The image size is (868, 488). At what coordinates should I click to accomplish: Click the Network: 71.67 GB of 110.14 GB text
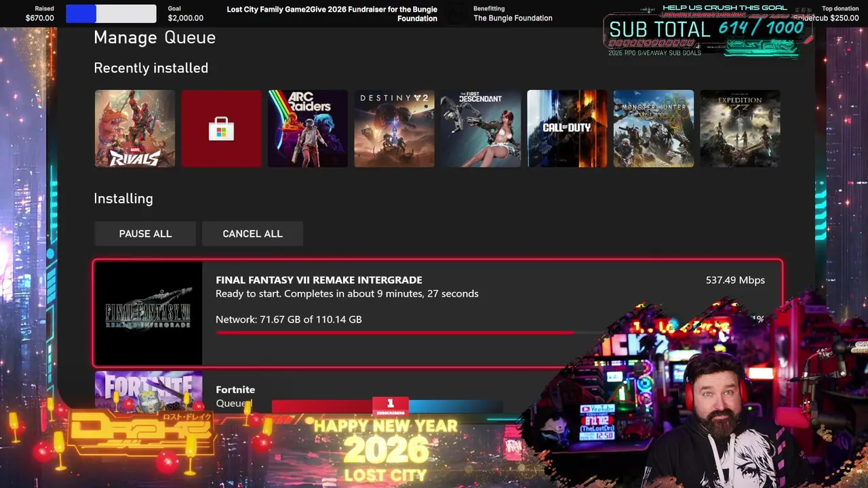pos(289,319)
